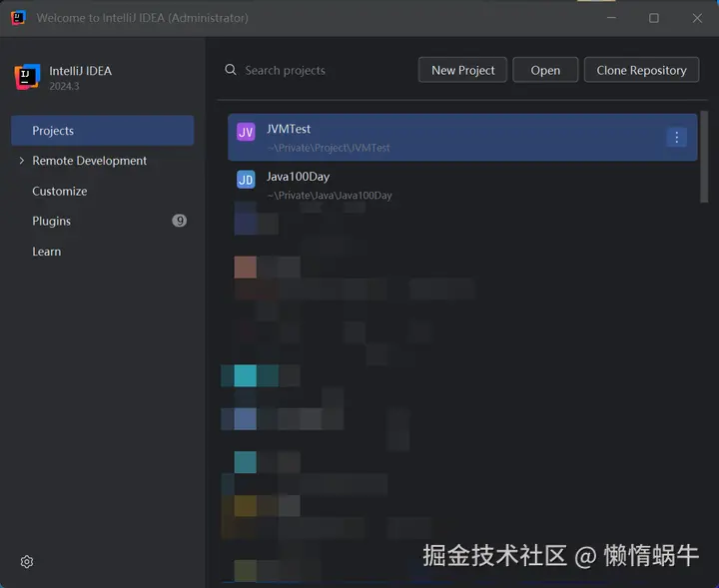Click the ~\Private\Java\Java100Day path text
This screenshot has height=588, width=719.
point(330,196)
